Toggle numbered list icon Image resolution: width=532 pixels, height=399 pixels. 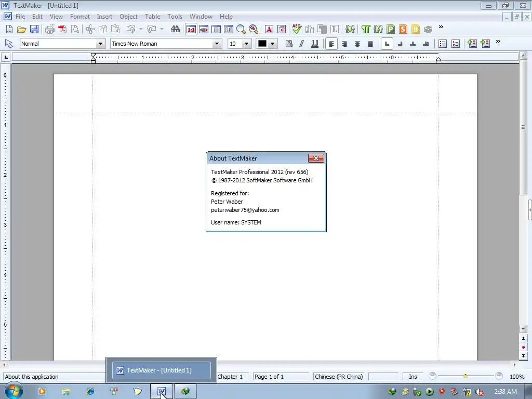456,44
